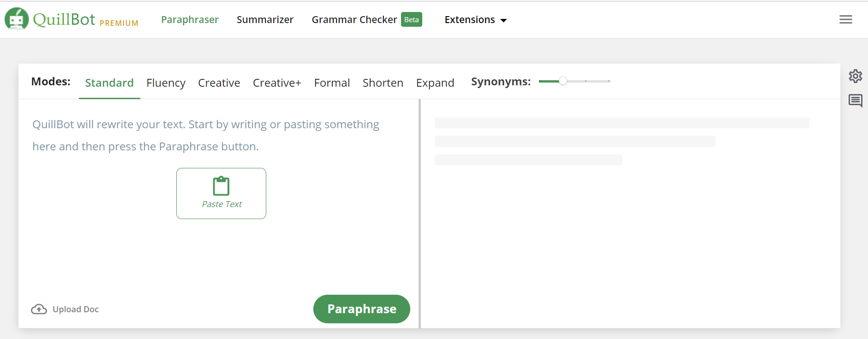
Task: Click the Modes: label
Action: pos(51,82)
